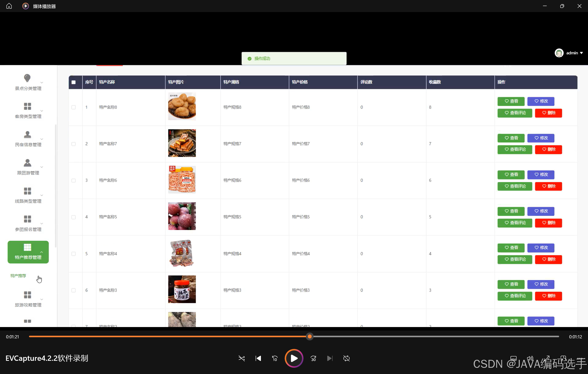Skip forward 30 seconds

pos(313,358)
